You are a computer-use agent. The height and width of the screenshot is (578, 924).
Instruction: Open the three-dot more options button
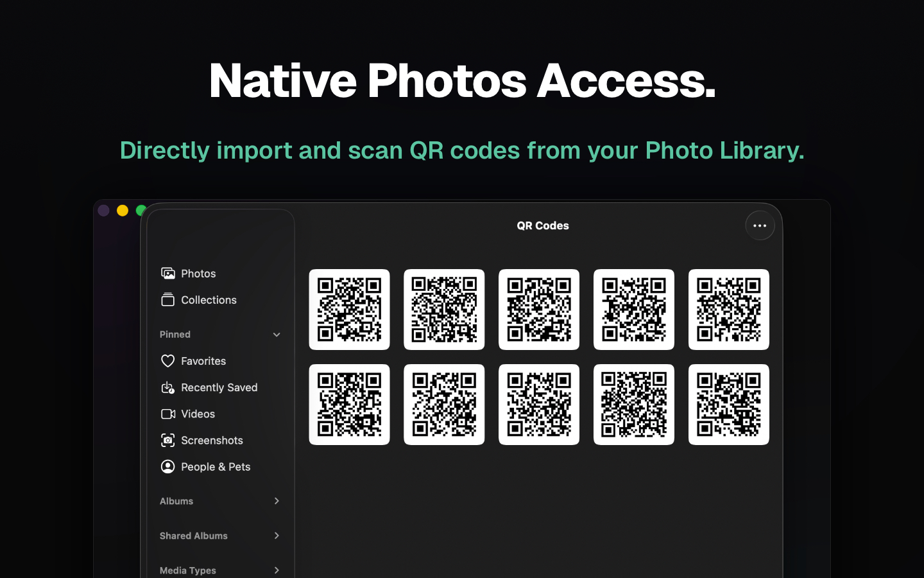[760, 226]
